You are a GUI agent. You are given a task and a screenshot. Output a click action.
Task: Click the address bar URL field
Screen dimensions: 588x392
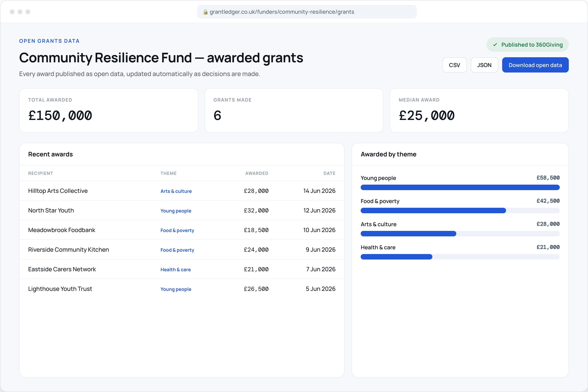coord(307,12)
